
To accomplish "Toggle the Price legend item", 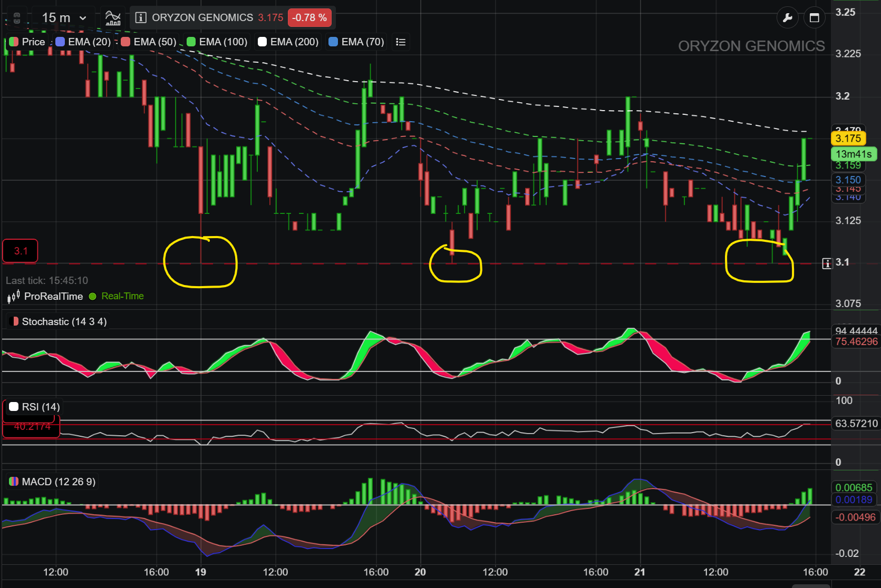I will point(27,42).
